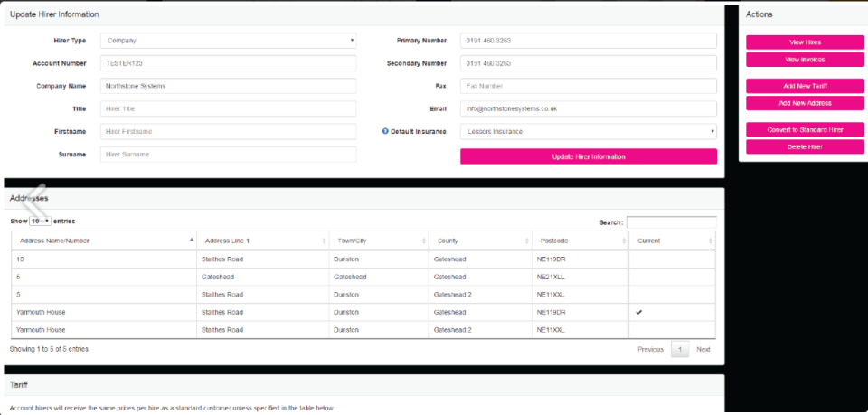The image size is (868, 415).
Task: Click the Company Name input field
Action: tap(228, 86)
